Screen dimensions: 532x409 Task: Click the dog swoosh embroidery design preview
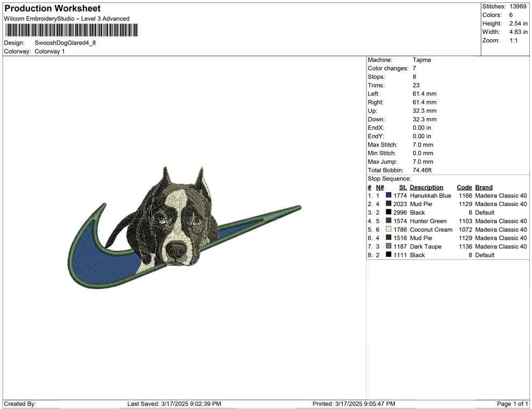[x=184, y=228]
